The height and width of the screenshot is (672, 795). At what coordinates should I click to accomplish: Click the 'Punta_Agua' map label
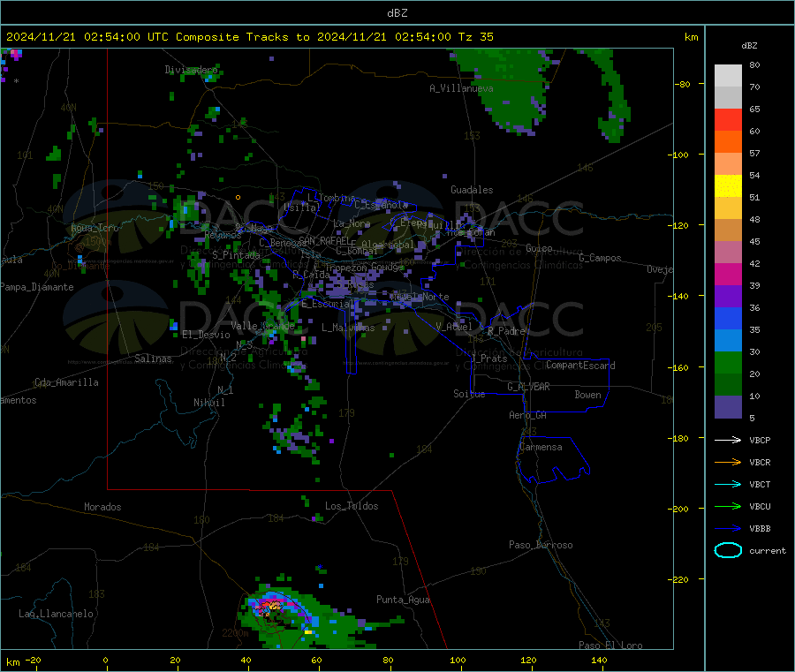coord(403,600)
